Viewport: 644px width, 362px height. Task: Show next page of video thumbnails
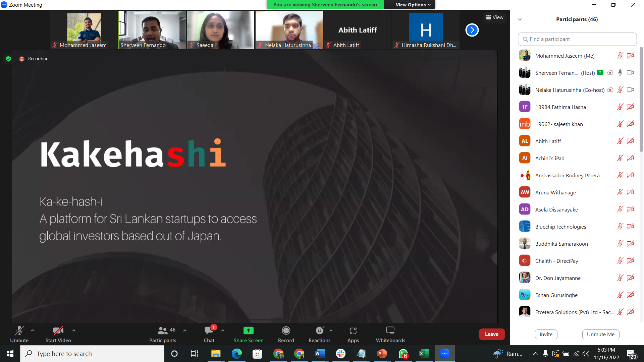coord(472,30)
